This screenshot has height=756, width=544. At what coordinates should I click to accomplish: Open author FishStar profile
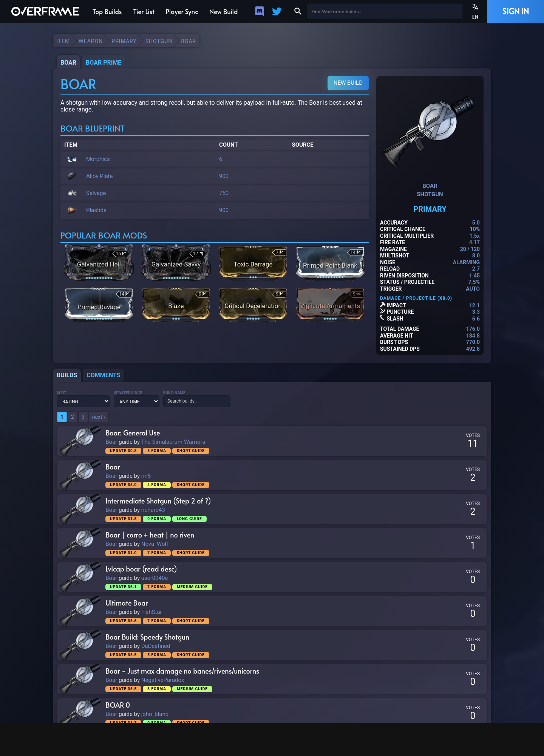pos(151,612)
